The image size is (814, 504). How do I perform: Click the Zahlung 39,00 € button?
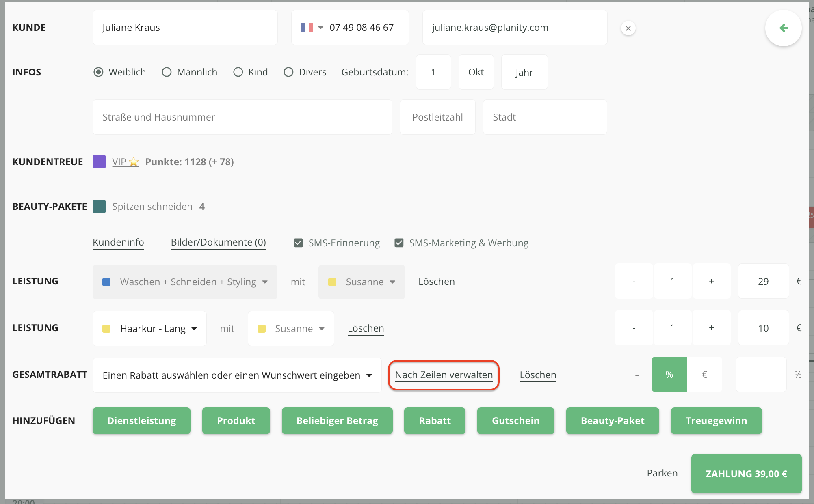click(x=746, y=474)
